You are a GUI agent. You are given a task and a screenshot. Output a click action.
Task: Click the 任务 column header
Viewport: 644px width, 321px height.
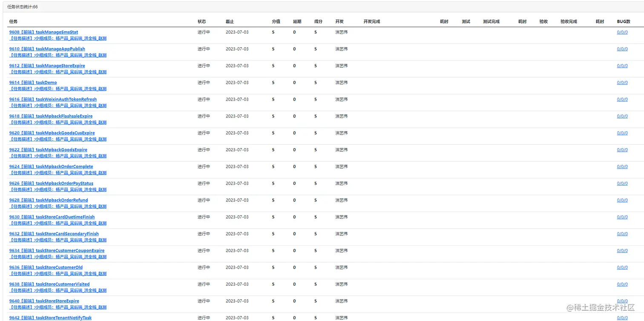[13, 22]
